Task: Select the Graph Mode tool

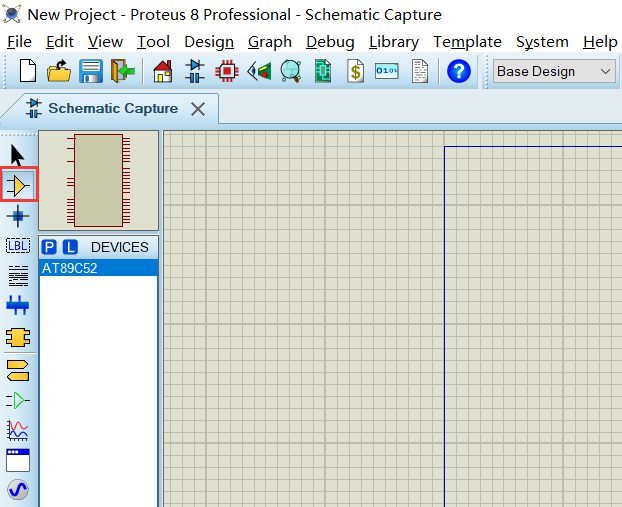Action: pyautogui.click(x=18, y=430)
